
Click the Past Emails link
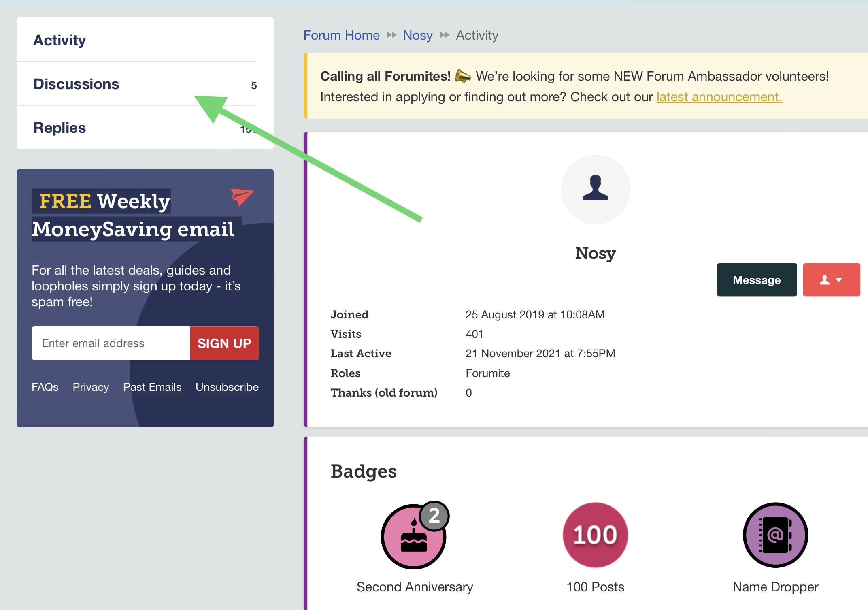pyautogui.click(x=152, y=387)
